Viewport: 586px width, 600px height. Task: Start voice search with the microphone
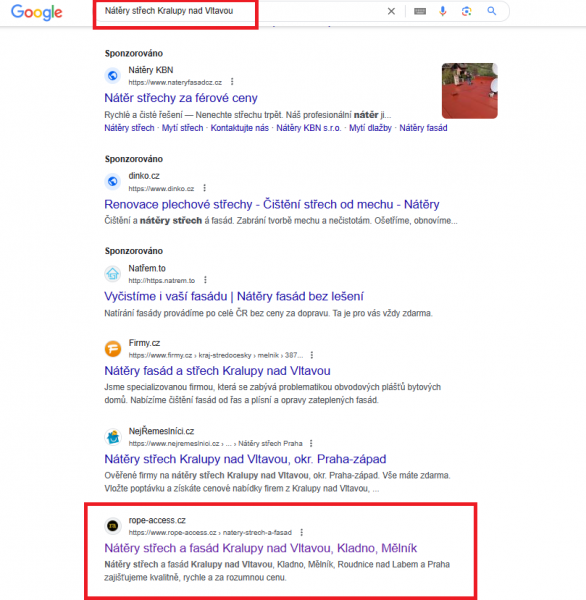click(443, 11)
